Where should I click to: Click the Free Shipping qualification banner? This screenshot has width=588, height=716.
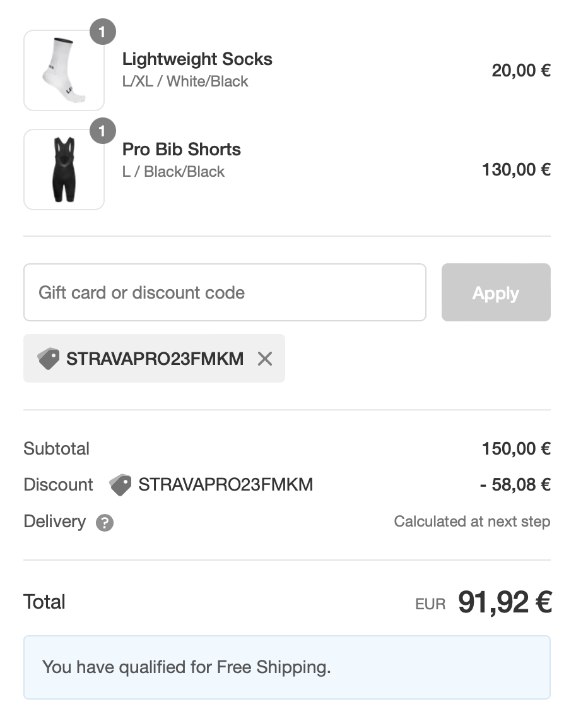287,667
